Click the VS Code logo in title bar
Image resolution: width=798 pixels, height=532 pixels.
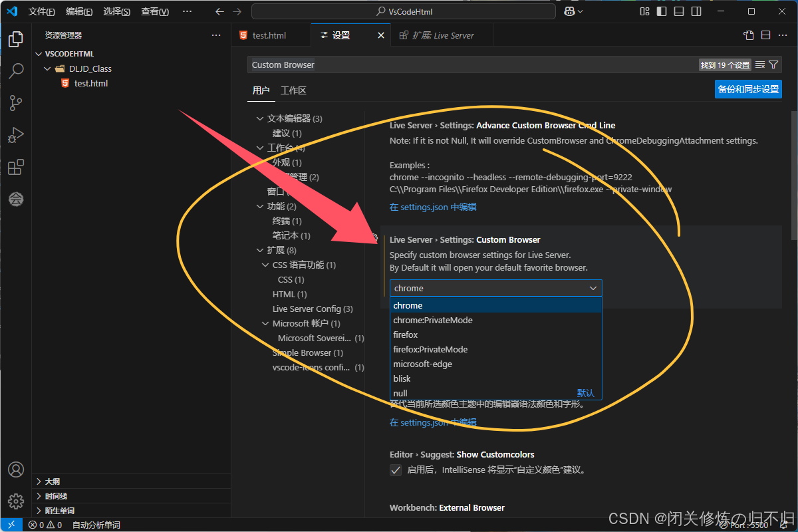(11, 11)
